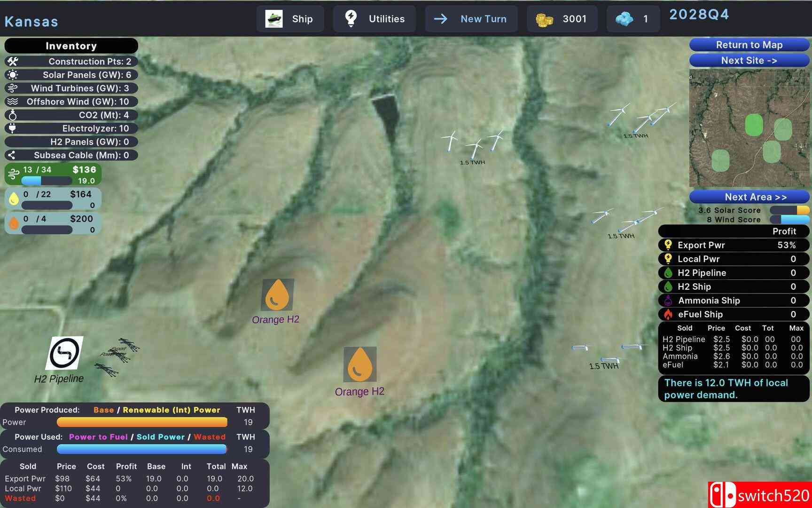This screenshot has width=812, height=508.
Task: Select the upper Orange H2 droplet icon
Action: (277, 295)
